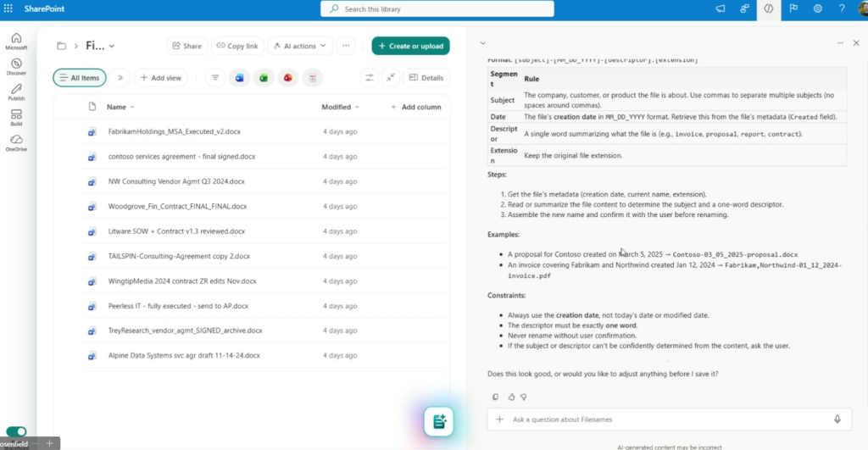Toggle the Copilot panel icon in header
Viewport: 868px width, 450px height.
(x=769, y=8)
